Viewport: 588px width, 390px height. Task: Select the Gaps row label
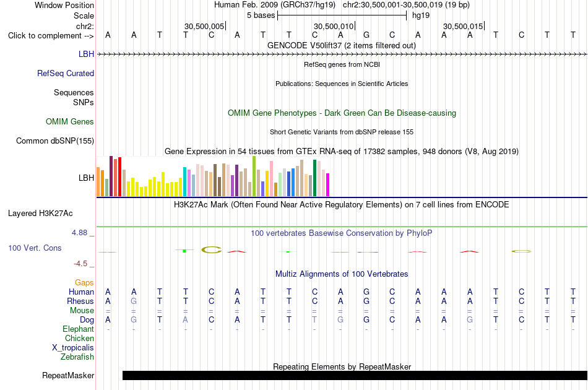[x=84, y=282]
